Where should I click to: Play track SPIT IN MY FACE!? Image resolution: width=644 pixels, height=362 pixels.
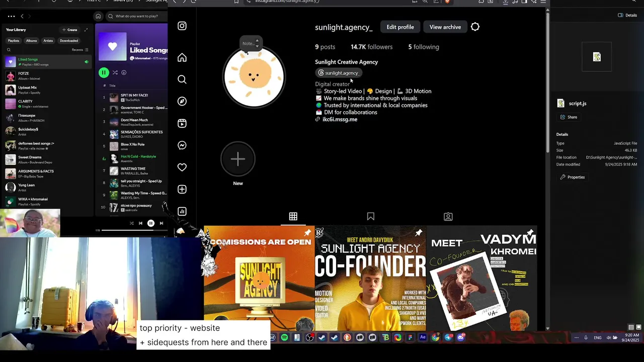133,98
